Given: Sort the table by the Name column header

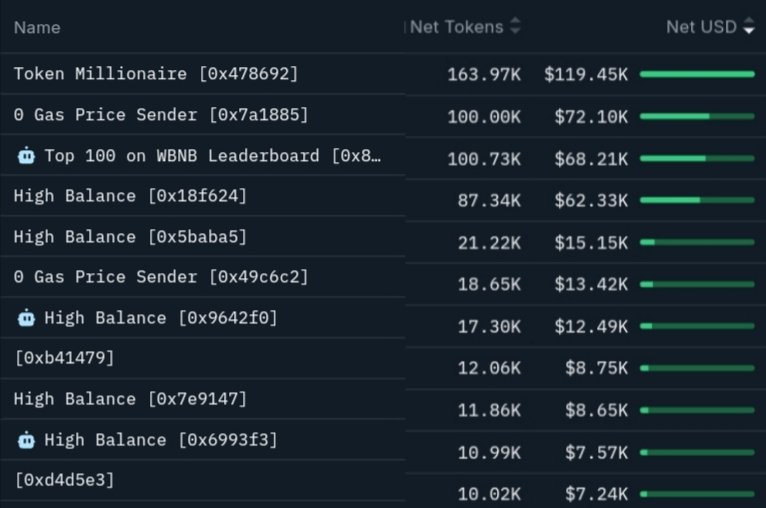Looking at the screenshot, I should (x=37, y=28).
